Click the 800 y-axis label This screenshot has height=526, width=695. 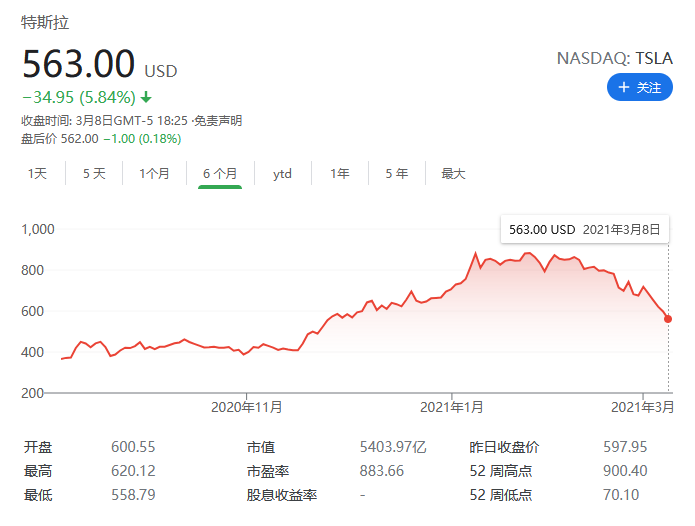(x=32, y=270)
